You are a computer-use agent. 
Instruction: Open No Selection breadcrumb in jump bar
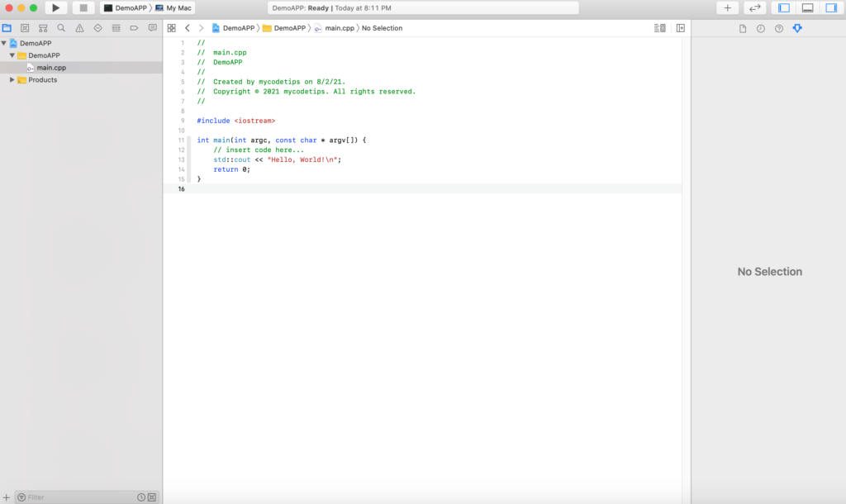[382, 28]
